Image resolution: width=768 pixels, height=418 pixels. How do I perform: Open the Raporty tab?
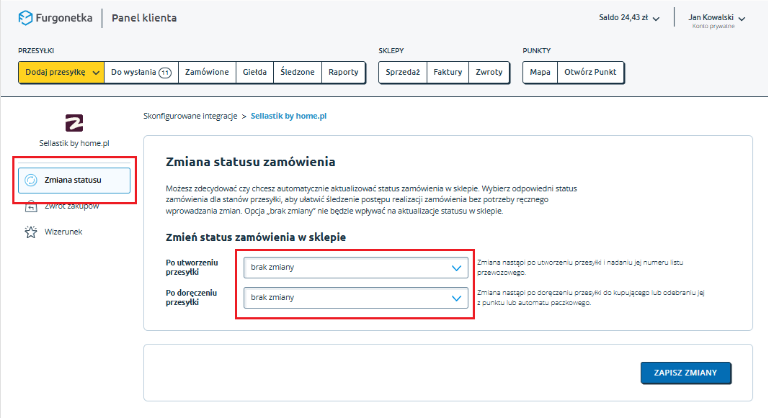pos(343,72)
